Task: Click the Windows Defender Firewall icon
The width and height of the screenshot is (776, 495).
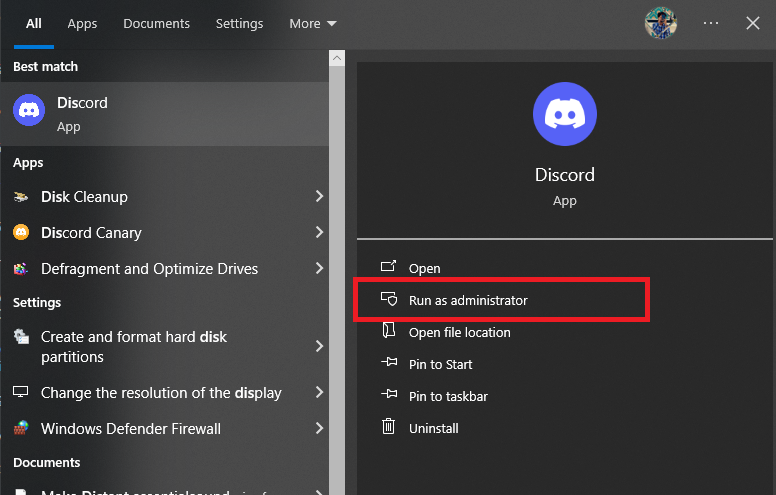Action: click(x=21, y=429)
